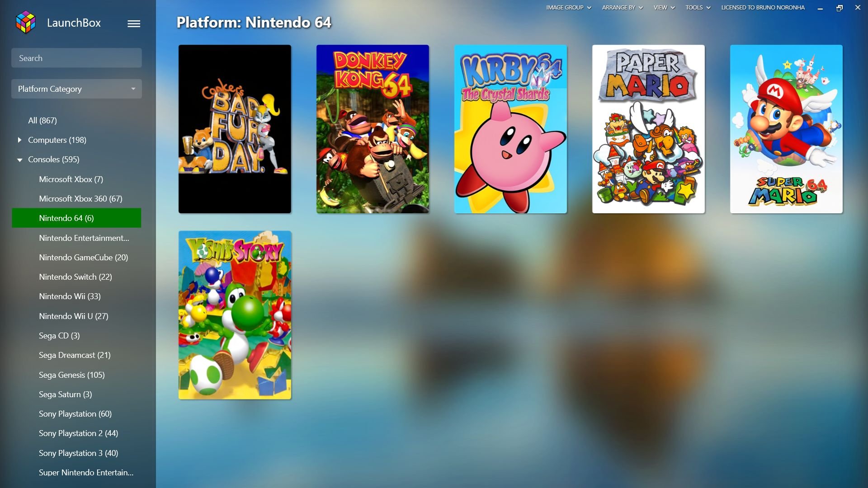
Task: Select Donkey Kong 64 cover
Action: [373, 129]
